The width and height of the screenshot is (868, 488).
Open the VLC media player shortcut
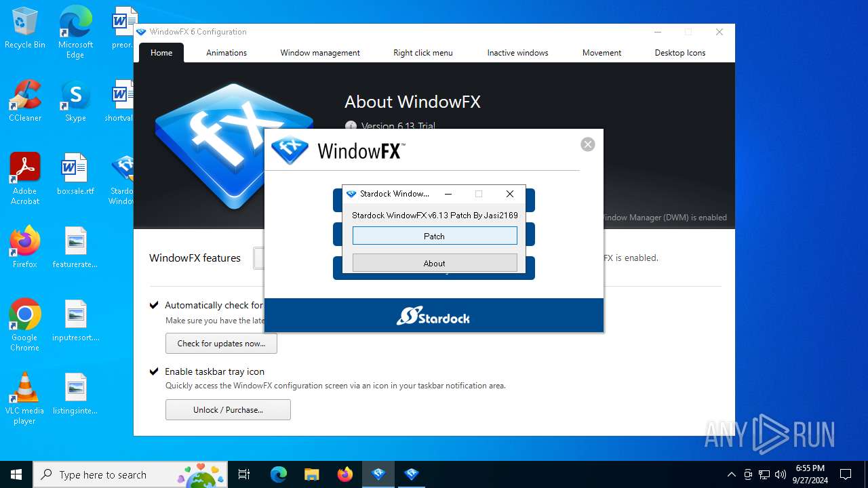(x=25, y=399)
